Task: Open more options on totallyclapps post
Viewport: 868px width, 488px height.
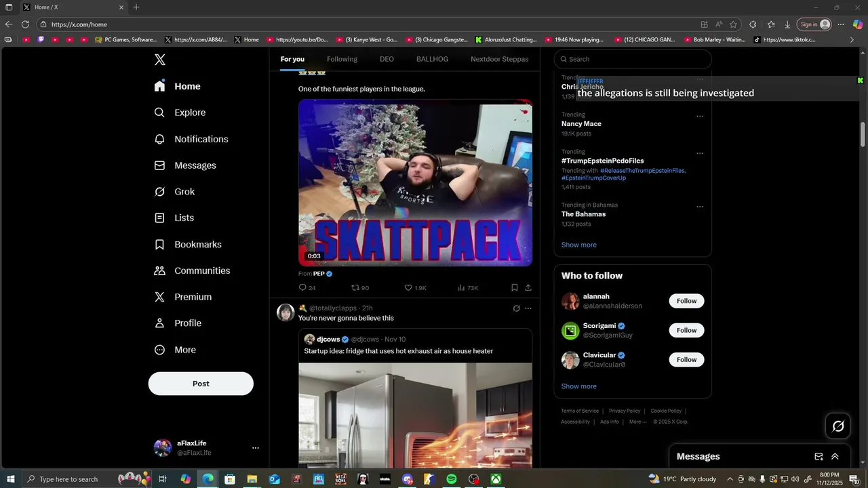Action: [x=528, y=308]
